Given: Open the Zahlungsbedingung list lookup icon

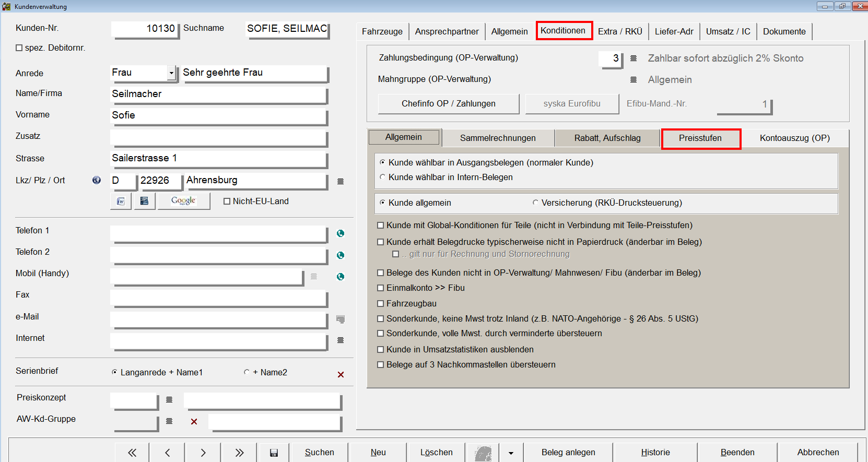Looking at the screenshot, I should (634, 58).
